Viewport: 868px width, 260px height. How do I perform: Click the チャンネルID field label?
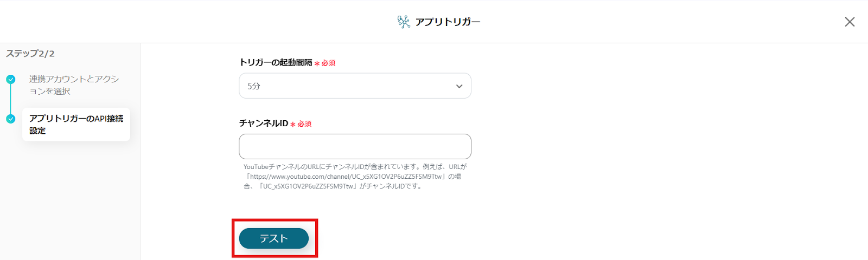pos(264,123)
